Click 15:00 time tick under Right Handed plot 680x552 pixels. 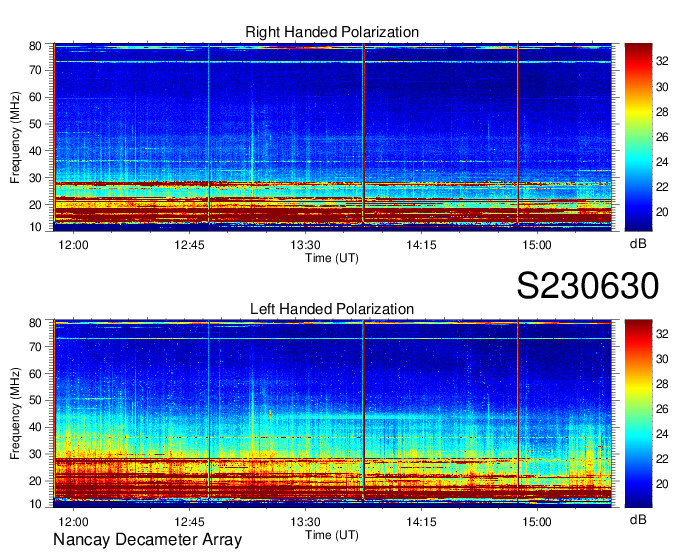[x=537, y=245]
